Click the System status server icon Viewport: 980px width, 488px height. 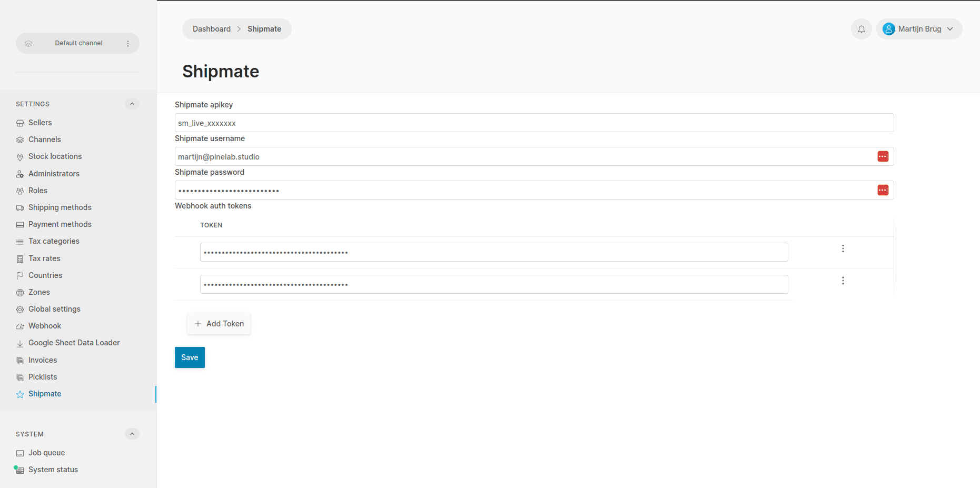20,470
